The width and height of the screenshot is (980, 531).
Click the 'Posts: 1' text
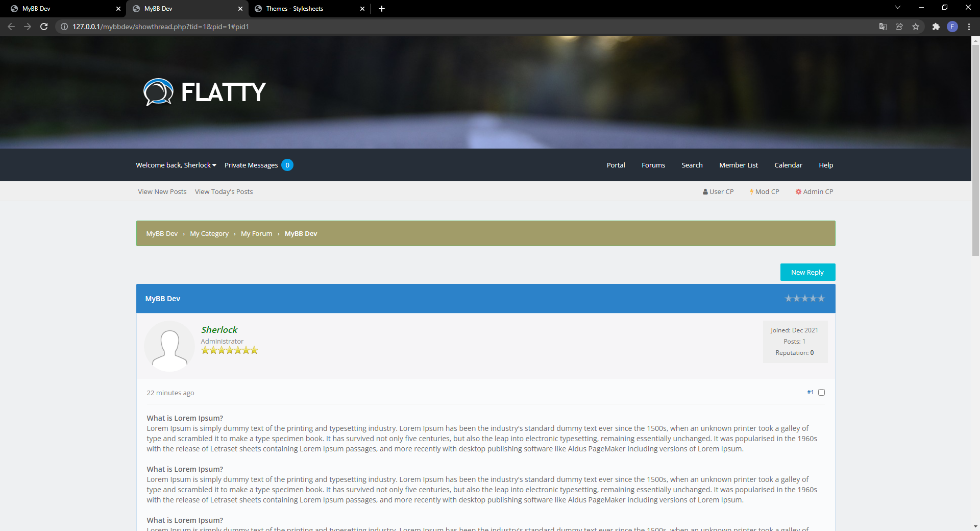click(x=795, y=342)
